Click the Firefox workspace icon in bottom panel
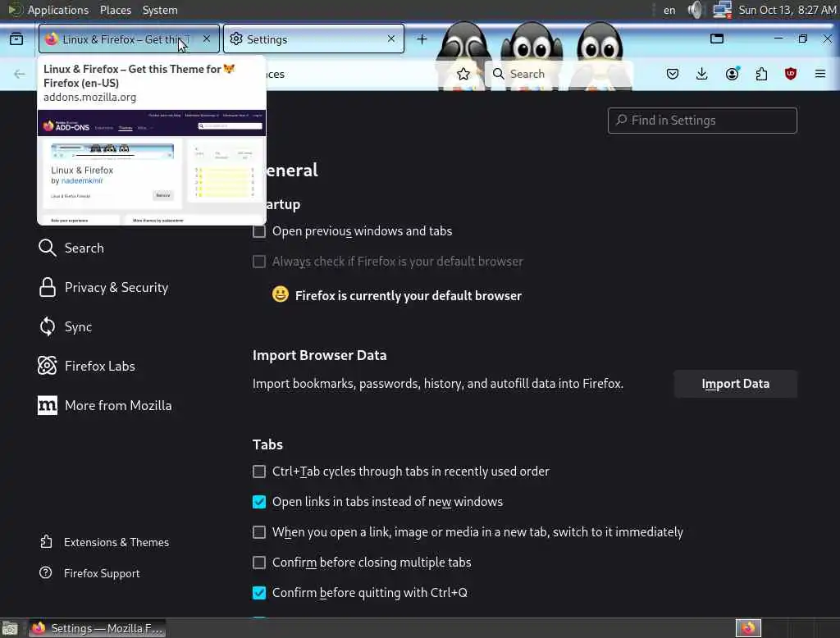The image size is (840, 638). pos(748,628)
